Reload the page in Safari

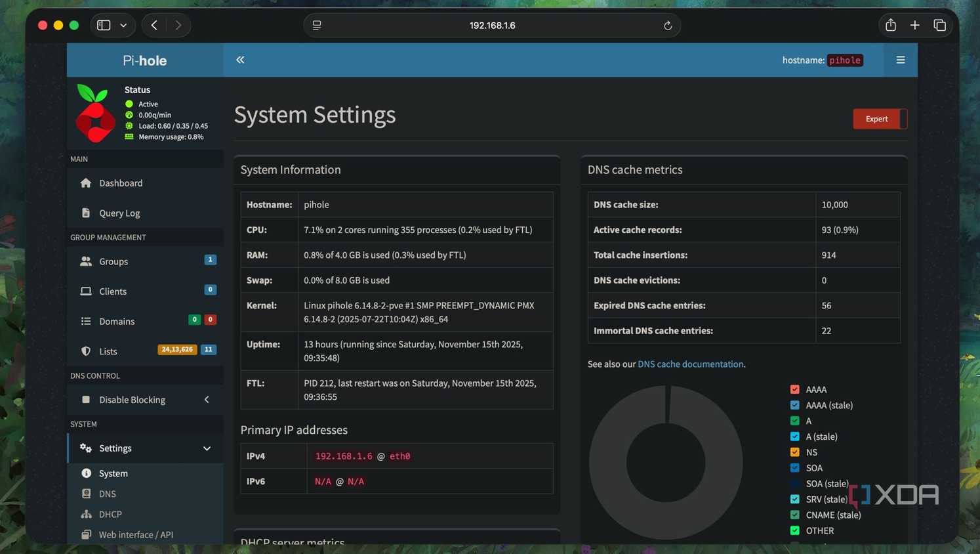(x=668, y=26)
